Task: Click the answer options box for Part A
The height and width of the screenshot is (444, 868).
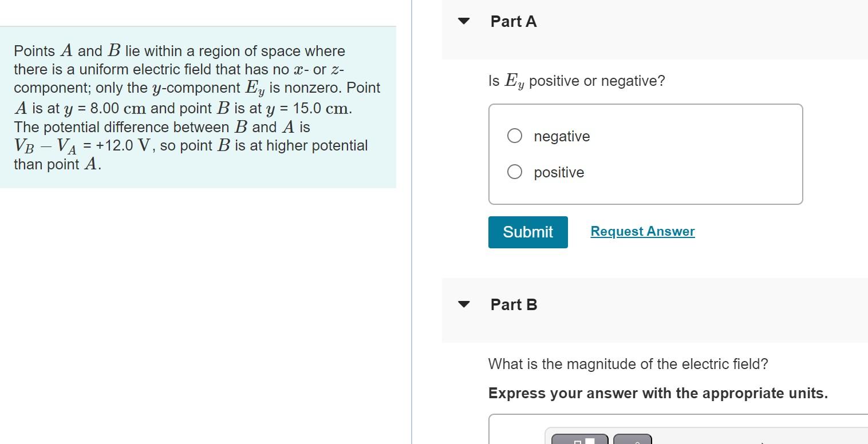Action: click(x=645, y=153)
